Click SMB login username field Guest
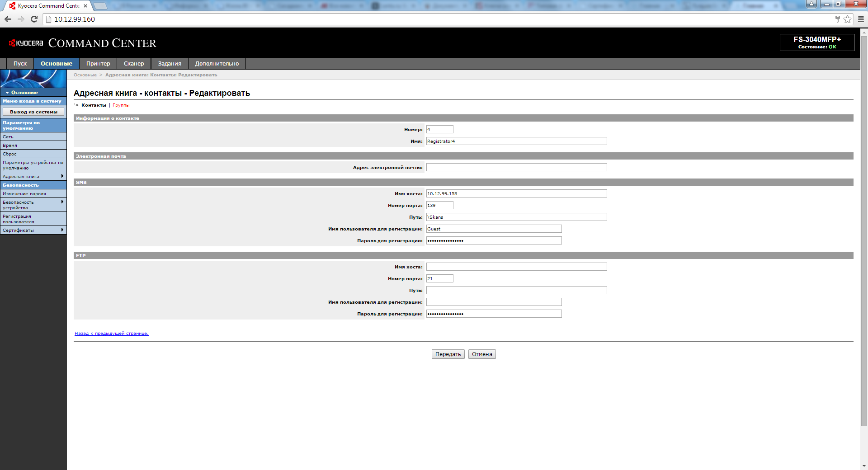The height and width of the screenshot is (470, 868). pos(494,229)
